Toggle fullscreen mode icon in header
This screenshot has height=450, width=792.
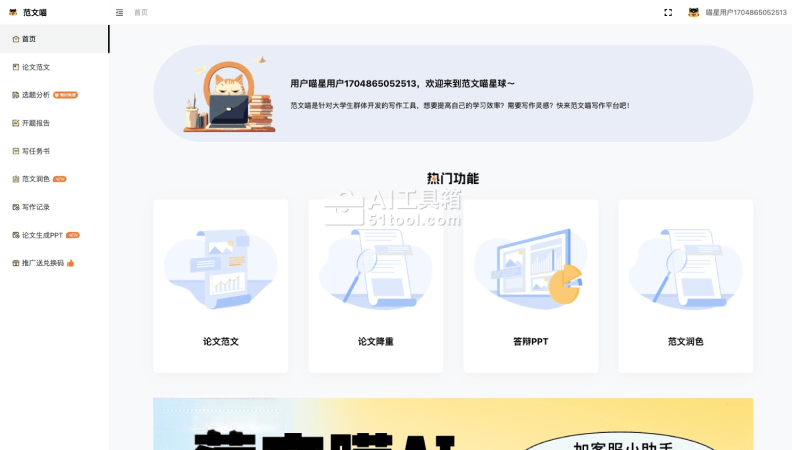pos(668,12)
